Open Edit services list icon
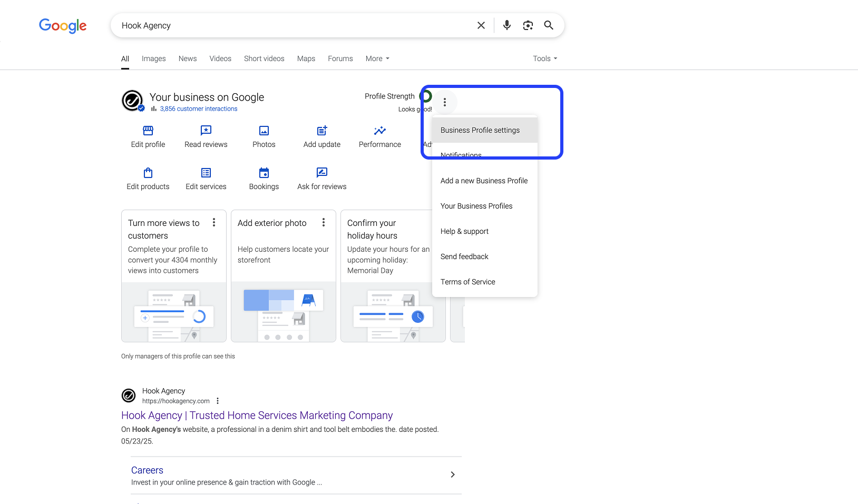 [206, 173]
